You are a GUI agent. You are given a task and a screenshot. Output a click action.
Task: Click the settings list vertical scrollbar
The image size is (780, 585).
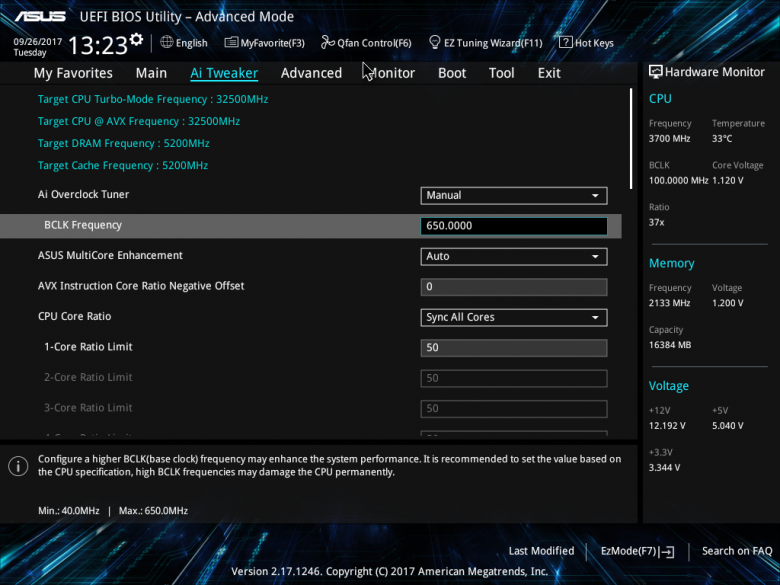(x=631, y=138)
